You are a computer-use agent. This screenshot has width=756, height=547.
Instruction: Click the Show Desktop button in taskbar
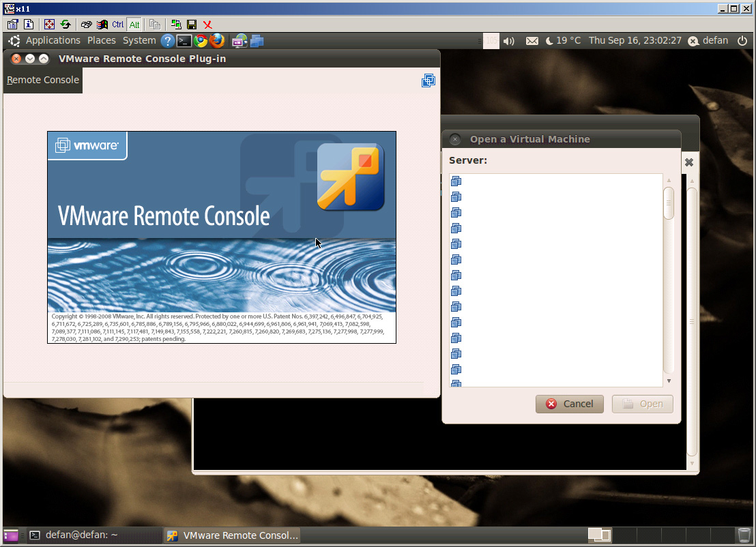point(11,535)
